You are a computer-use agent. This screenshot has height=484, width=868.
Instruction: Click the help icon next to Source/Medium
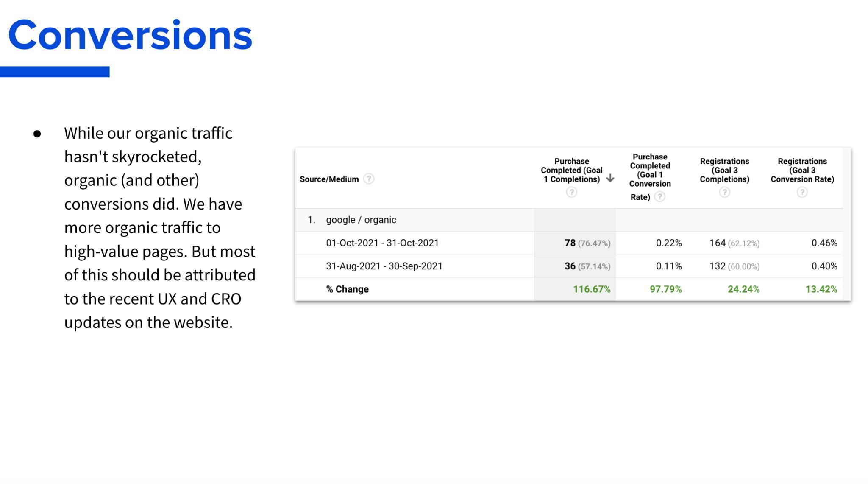pos(369,179)
